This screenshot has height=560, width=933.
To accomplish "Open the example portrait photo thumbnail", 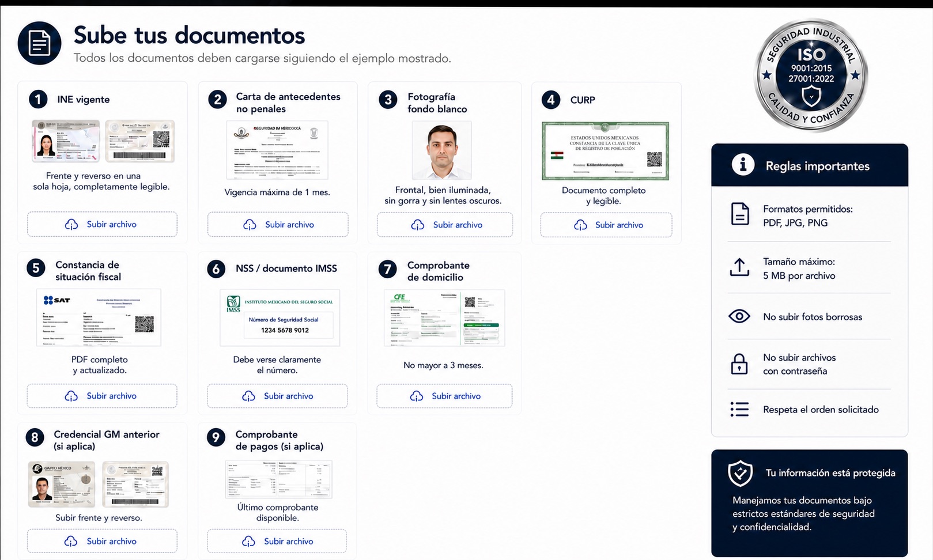I will pyautogui.click(x=442, y=150).
